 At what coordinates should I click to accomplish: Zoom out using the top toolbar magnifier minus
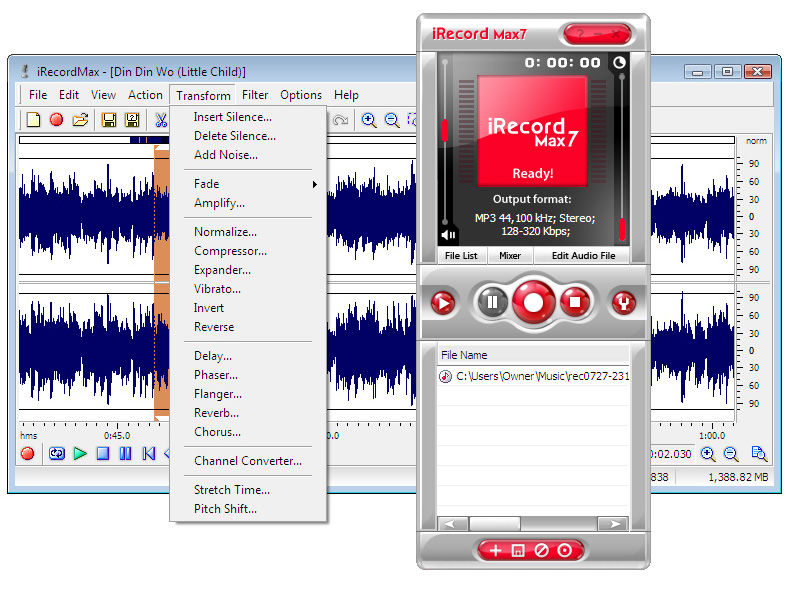(x=392, y=120)
